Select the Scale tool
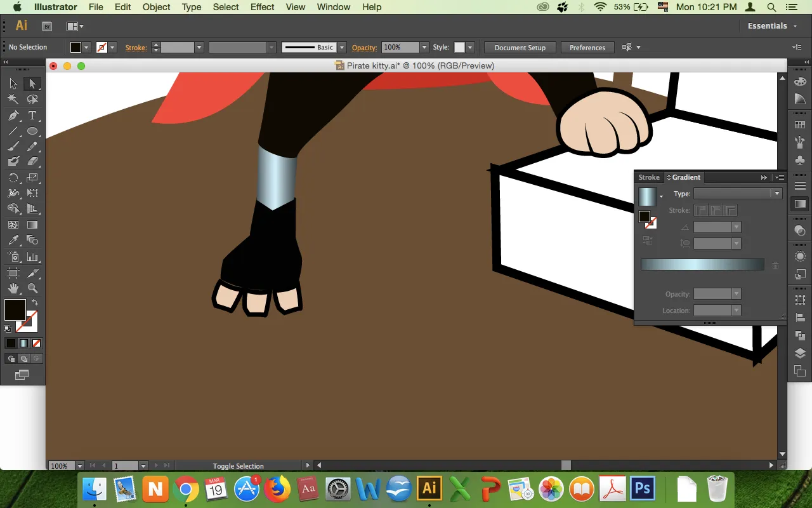Screen dimensions: 812x508 pos(32,178)
